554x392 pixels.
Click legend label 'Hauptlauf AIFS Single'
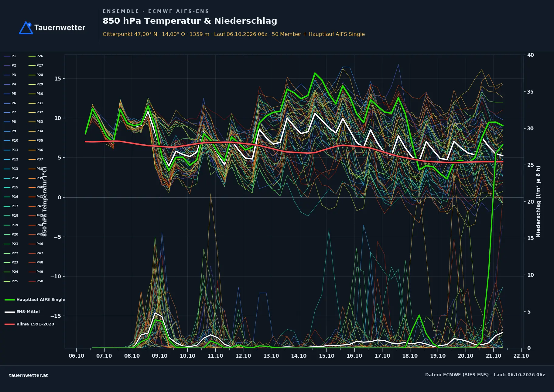[41, 300]
